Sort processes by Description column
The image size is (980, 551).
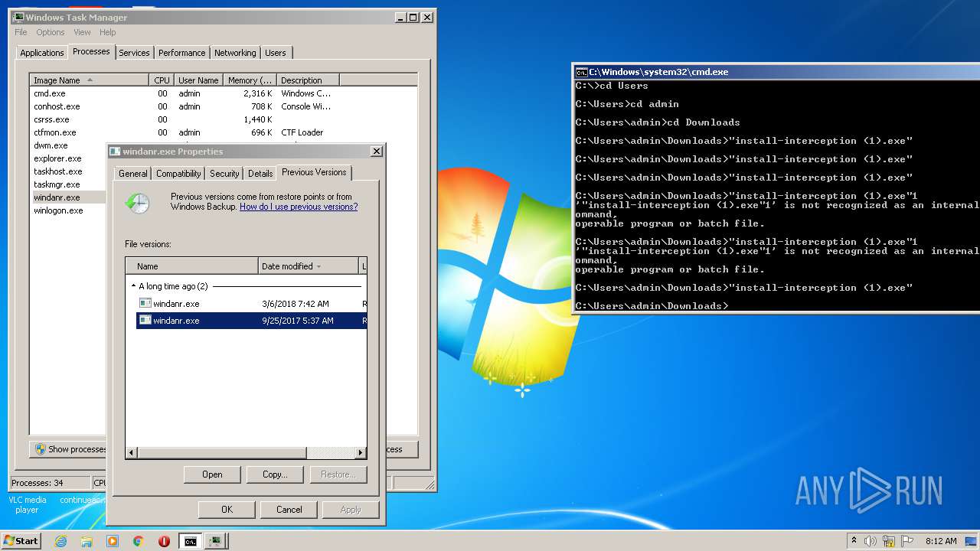(x=308, y=80)
